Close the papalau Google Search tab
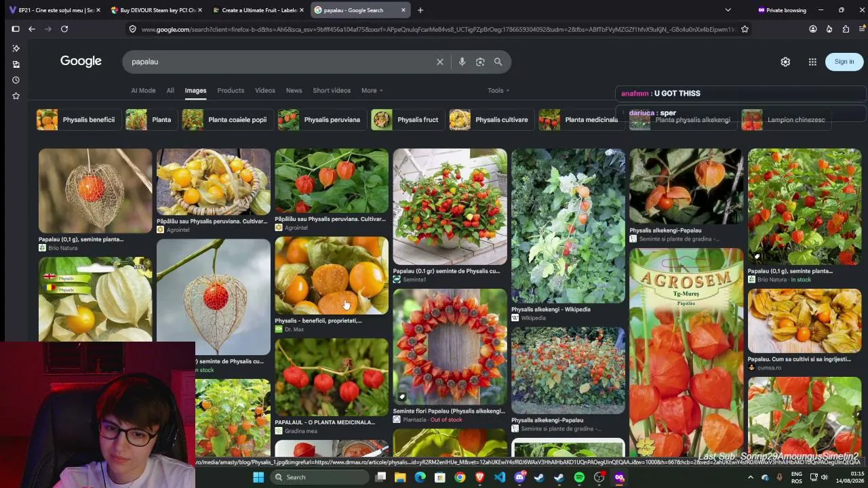This screenshot has height=488, width=868. tap(403, 10)
